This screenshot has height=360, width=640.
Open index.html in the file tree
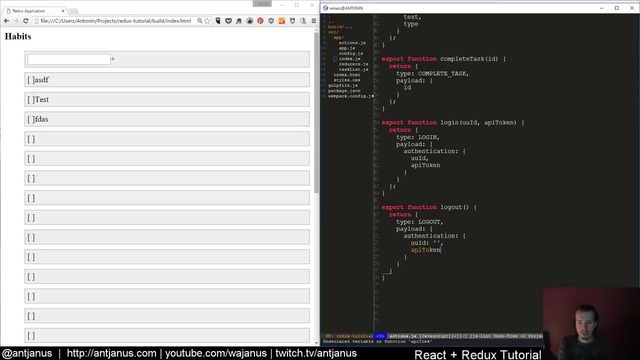click(x=347, y=75)
